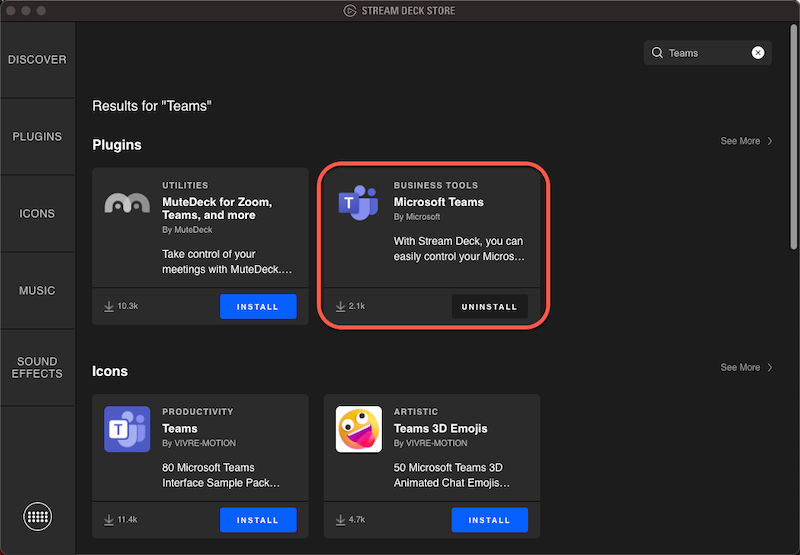Open the Sound Effects tab
Screen dimensions: 800x555
37,368
